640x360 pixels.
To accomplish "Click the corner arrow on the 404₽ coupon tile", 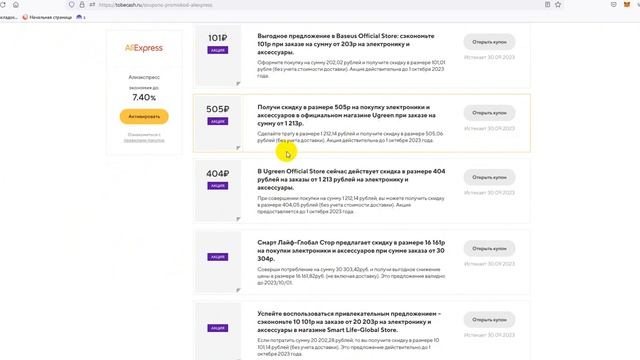I will [x=238, y=219].
